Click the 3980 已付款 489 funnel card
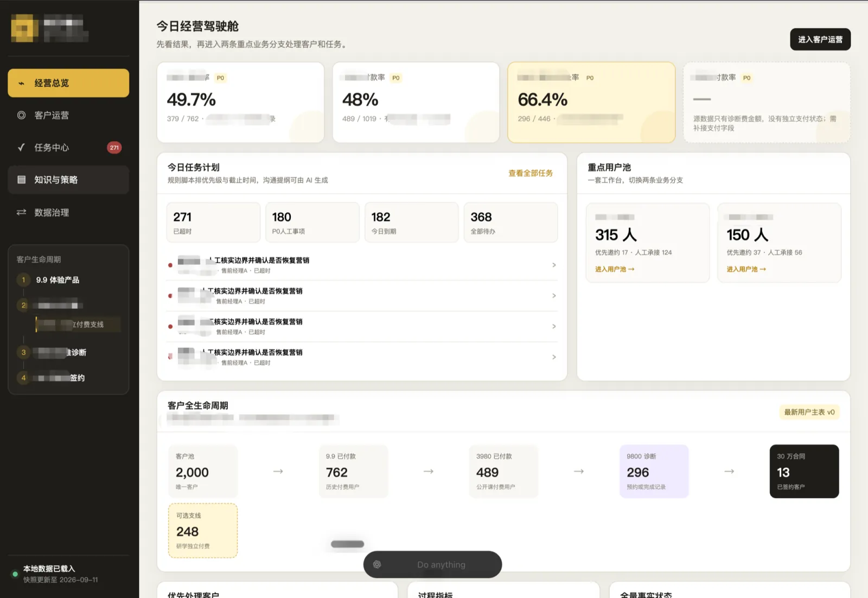Screen dimensions: 868x598 (x=503, y=472)
